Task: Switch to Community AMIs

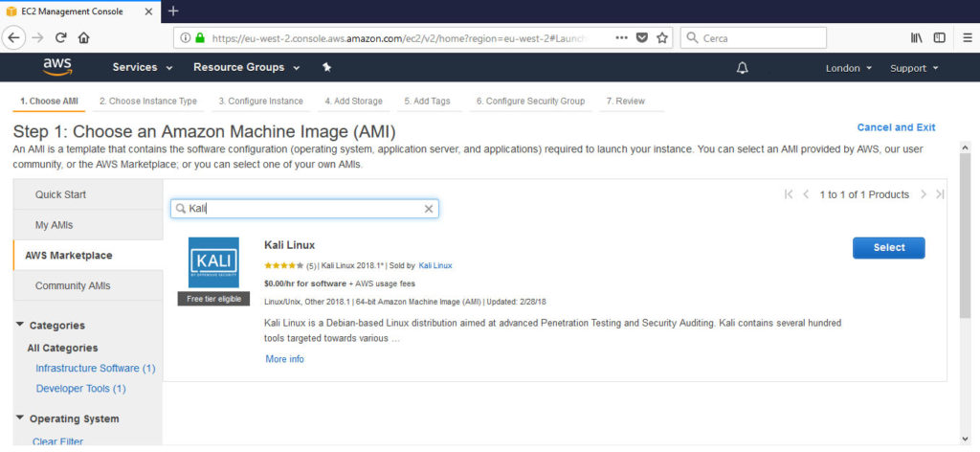Action: coord(88,285)
